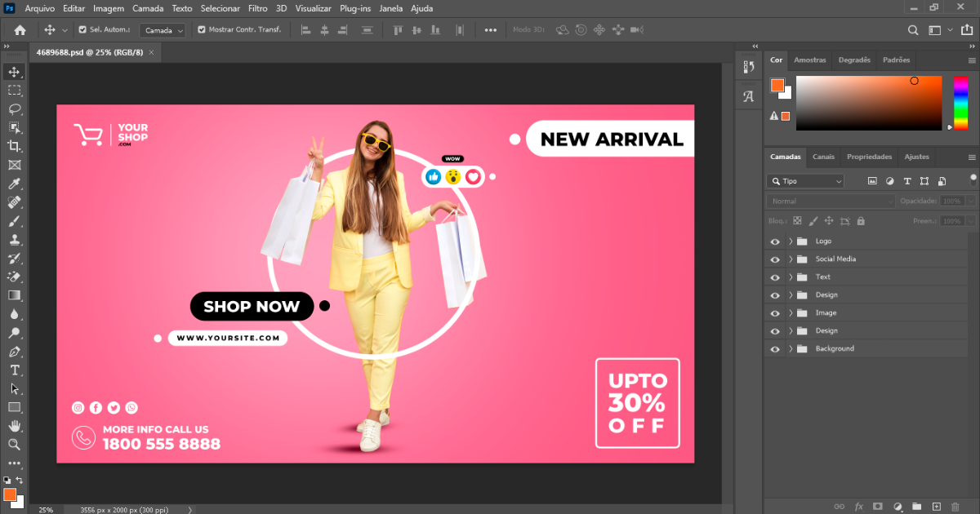Toggle the Sel. Autom. checkbox

[82, 29]
